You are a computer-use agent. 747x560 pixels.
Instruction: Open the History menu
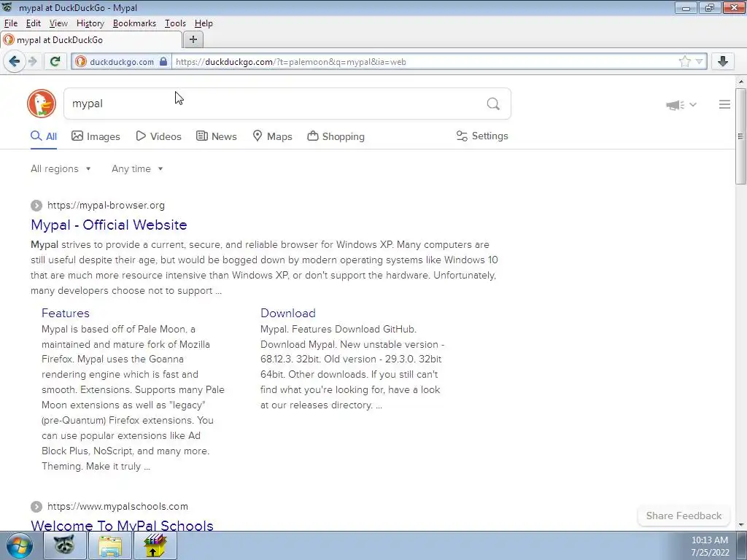pyautogui.click(x=90, y=23)
